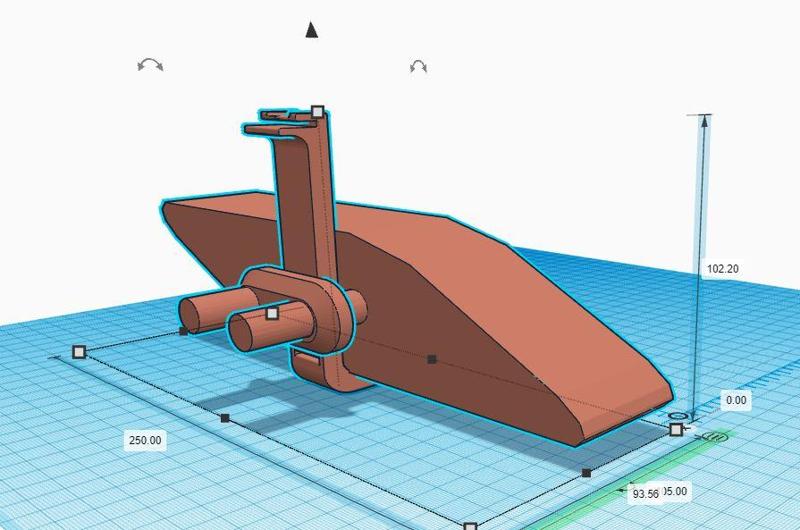
Task: Click the black midpoint handle on the 250.00 edge
Action: click(x=225, y=418)
